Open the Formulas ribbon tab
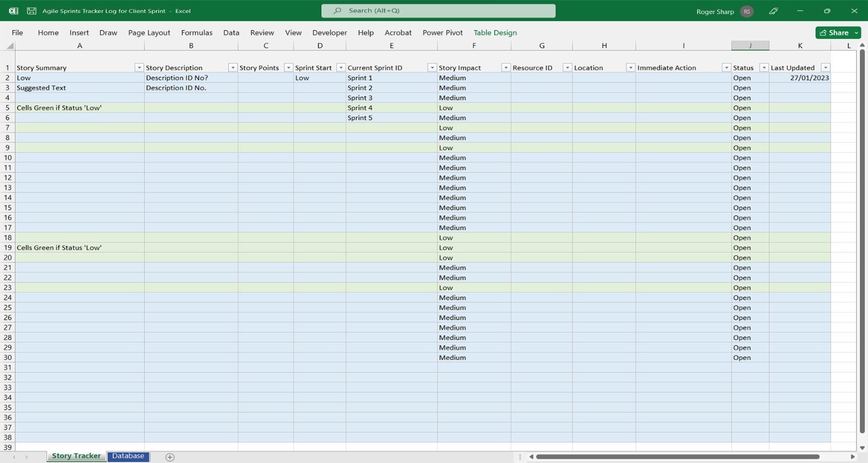 click(x=196, y=33)
